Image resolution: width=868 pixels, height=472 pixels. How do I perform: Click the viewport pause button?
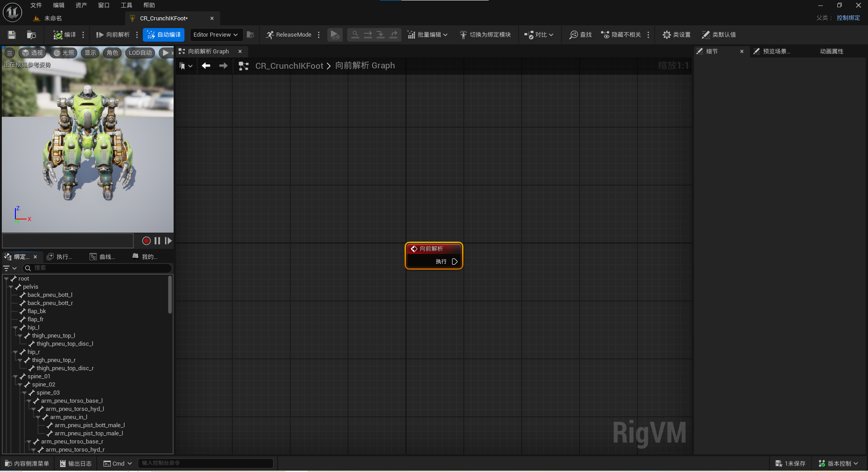pos(157,241)
